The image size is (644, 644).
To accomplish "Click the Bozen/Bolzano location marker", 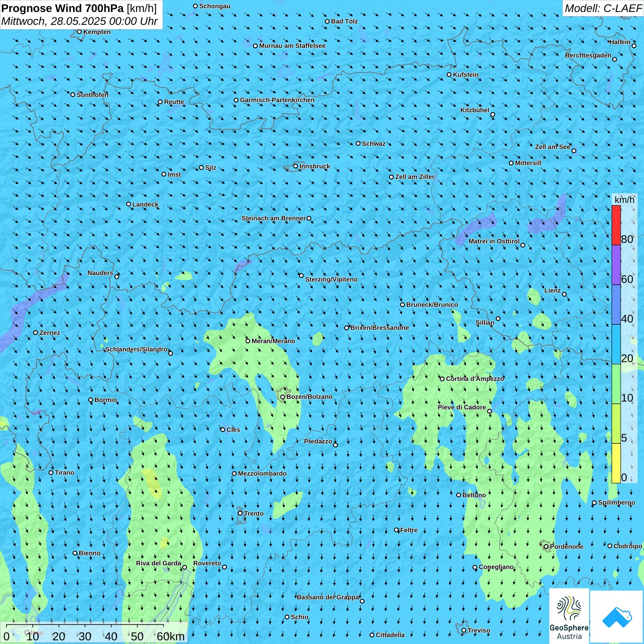I will click(x=283, y=397).
